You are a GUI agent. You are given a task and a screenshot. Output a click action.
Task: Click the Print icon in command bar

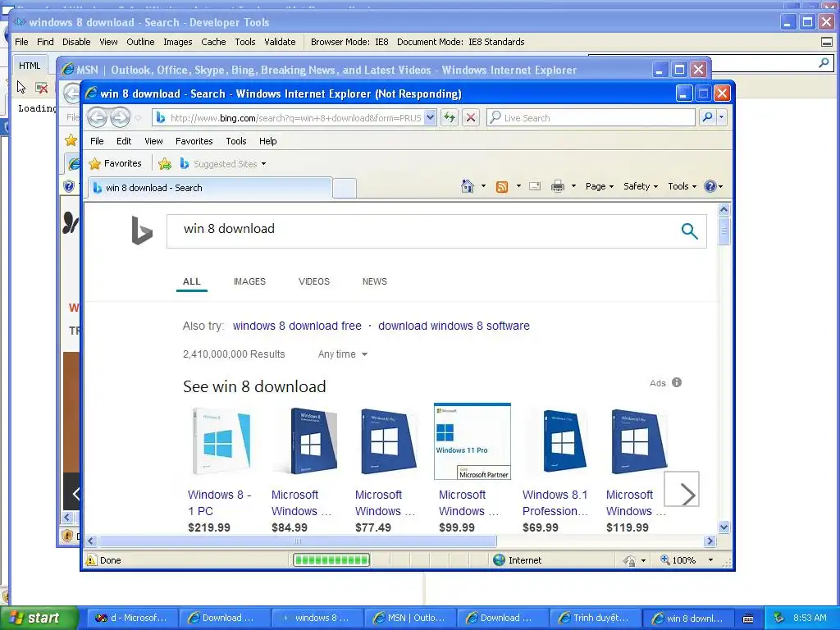pyautogui.click(x=558, y=186)
